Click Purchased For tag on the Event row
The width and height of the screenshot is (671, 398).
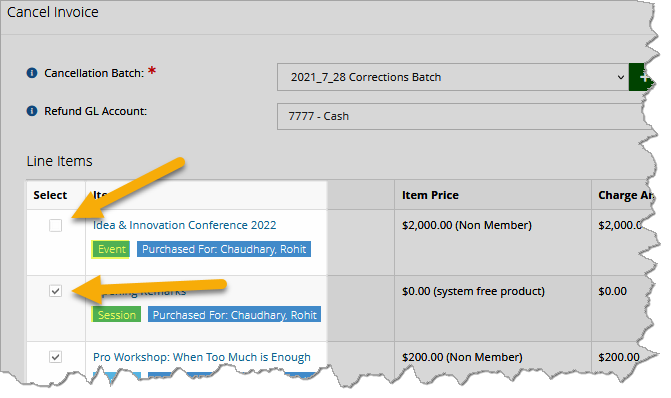point(224,249)
